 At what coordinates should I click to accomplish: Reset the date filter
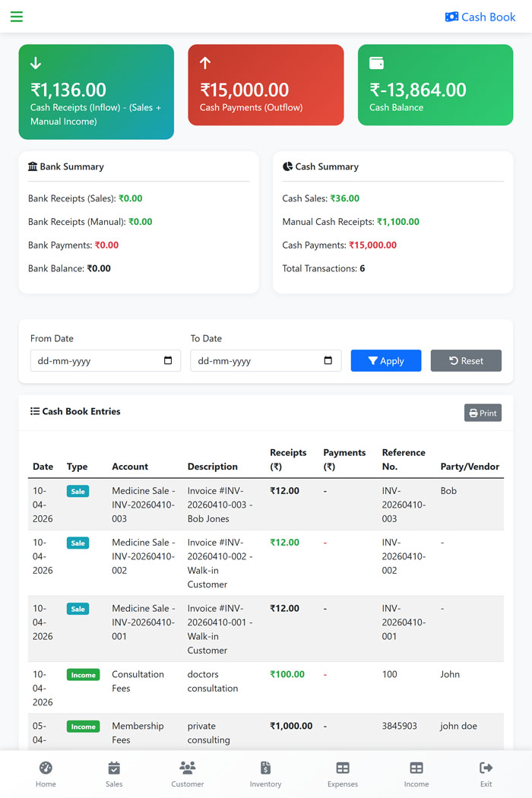466,360
